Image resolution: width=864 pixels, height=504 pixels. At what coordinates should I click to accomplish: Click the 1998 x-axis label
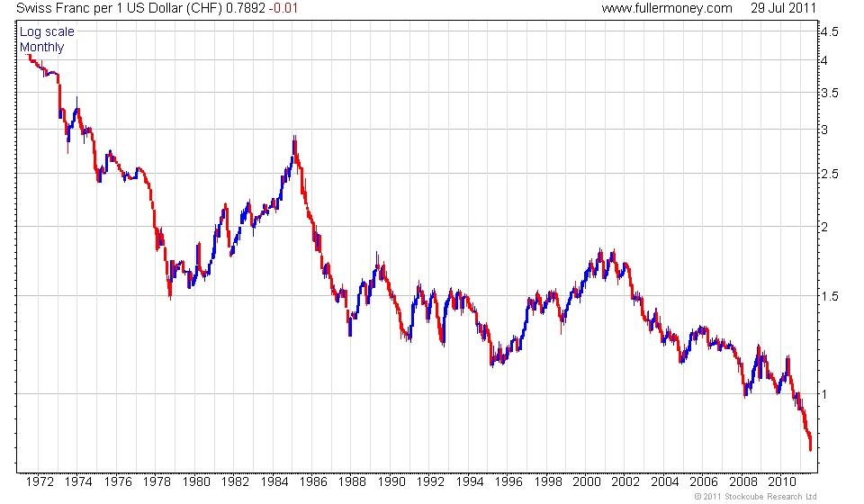(548, 481)
